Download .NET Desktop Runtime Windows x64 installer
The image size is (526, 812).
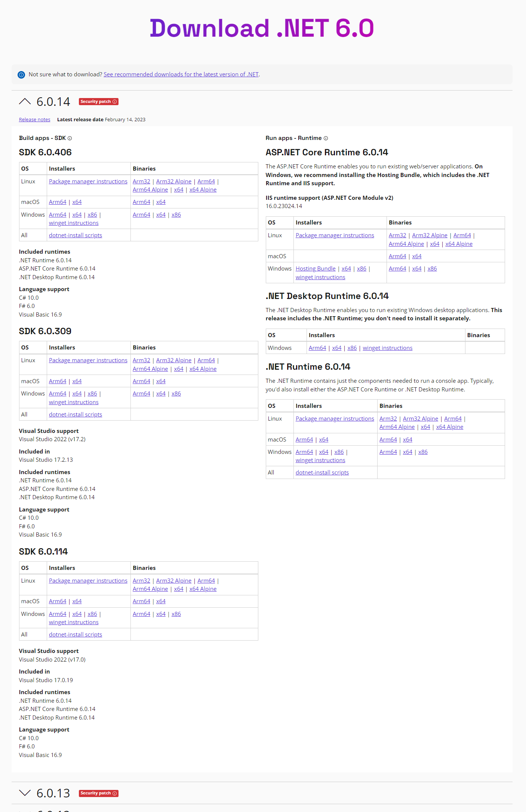337,348
